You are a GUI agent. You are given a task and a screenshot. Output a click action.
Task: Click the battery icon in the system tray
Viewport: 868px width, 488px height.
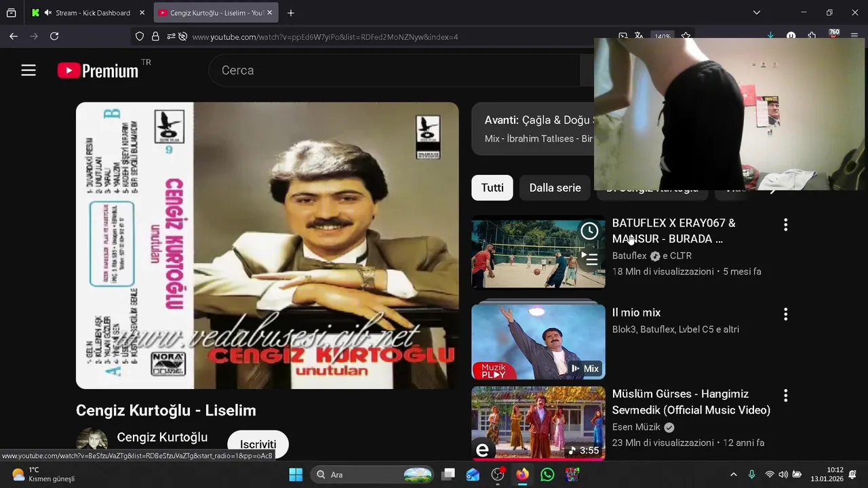tap(797, 474)
